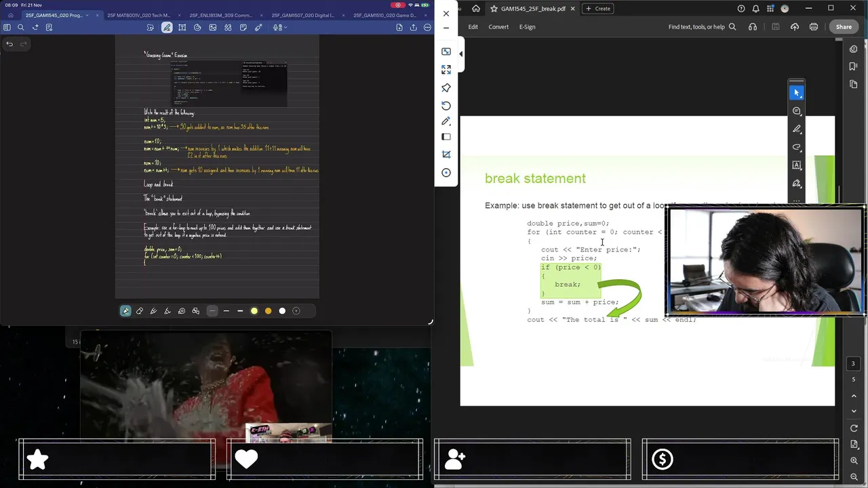Click the Share button in Acrobat

[x=844, y=27]
